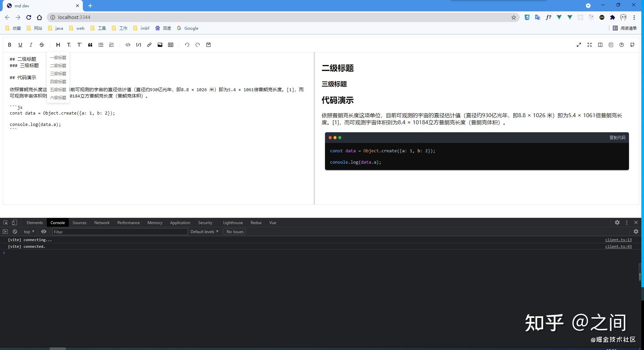Screen dimensions: 644x350
Task: Switch to the Network tab in DevTools
Action: pyautogui.click(x=102, y=222)
